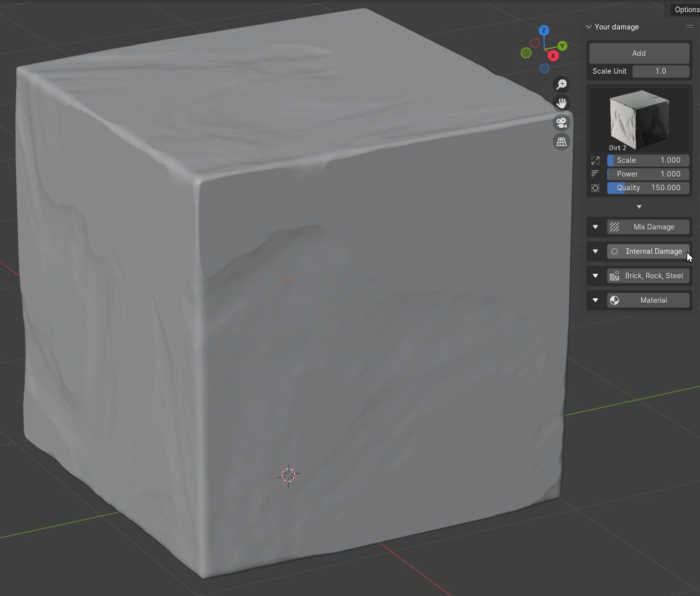Click the Quality slider field

[x=648, y=188]
